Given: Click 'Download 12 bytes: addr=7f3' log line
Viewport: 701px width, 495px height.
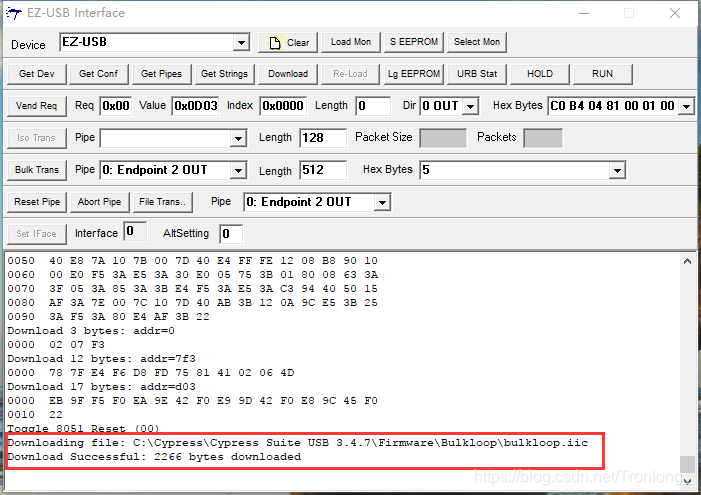Looking at the screenshot, I should [x=101, y=359].
